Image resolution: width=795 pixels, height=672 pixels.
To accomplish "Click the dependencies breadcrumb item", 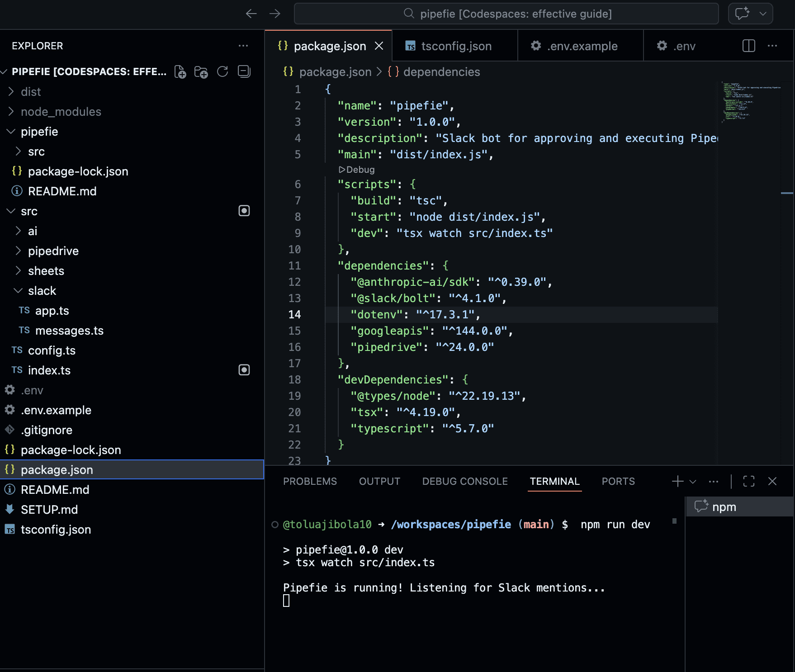I will point(441,71).
